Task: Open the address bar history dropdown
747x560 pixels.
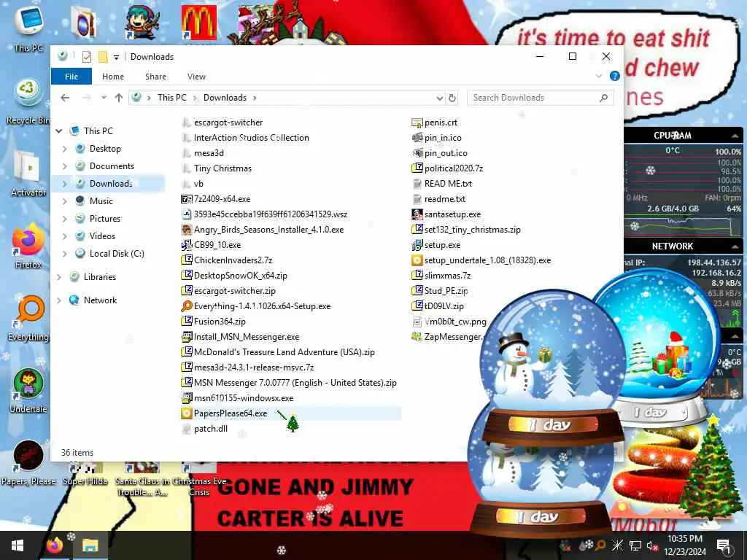Action: pos(439,98)
